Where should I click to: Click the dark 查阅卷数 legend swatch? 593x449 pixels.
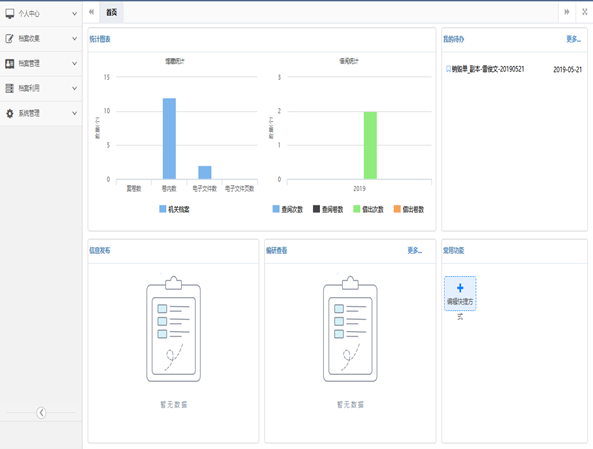tap(317, 209)
